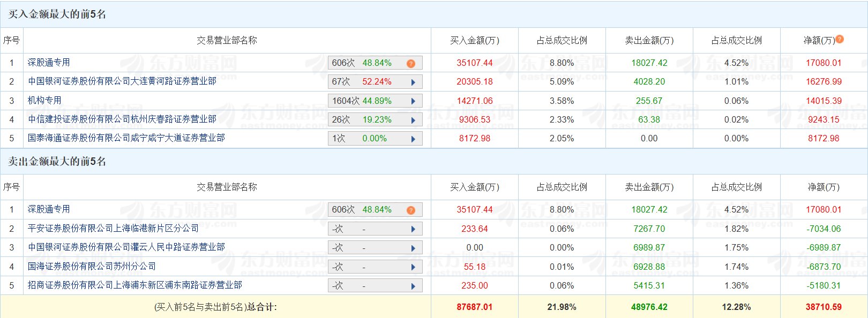Click orange help icon in top 深股通专用 row

coord(411,63)
